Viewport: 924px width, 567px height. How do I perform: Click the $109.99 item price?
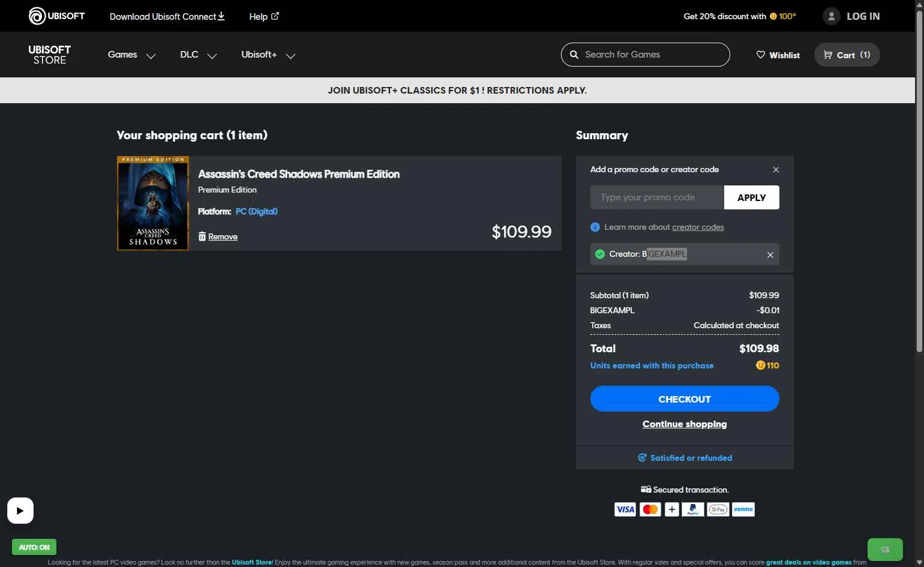[x=521, y=232]
